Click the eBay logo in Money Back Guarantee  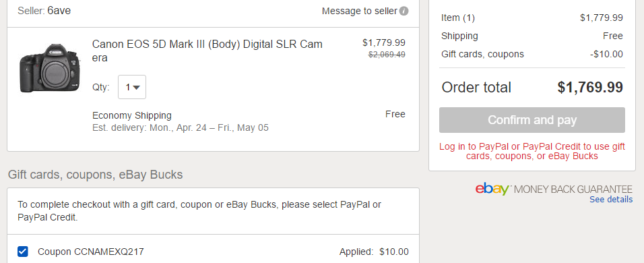[493, 189]
